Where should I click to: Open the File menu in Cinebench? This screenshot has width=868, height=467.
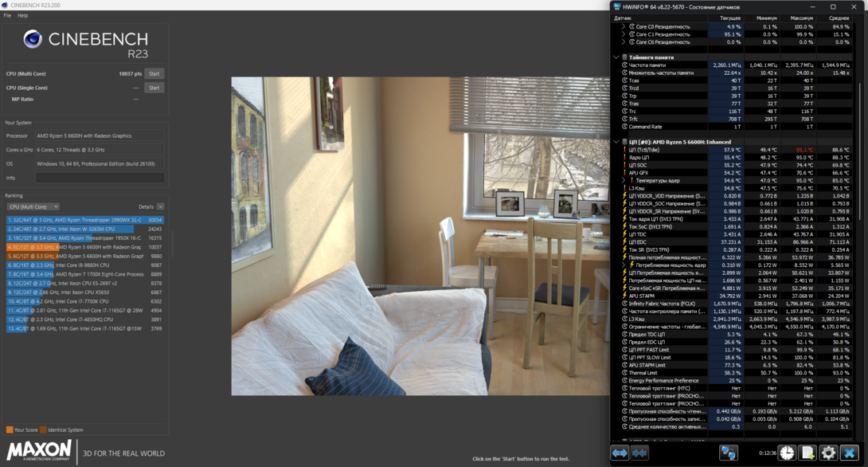[x=7, y=15]
